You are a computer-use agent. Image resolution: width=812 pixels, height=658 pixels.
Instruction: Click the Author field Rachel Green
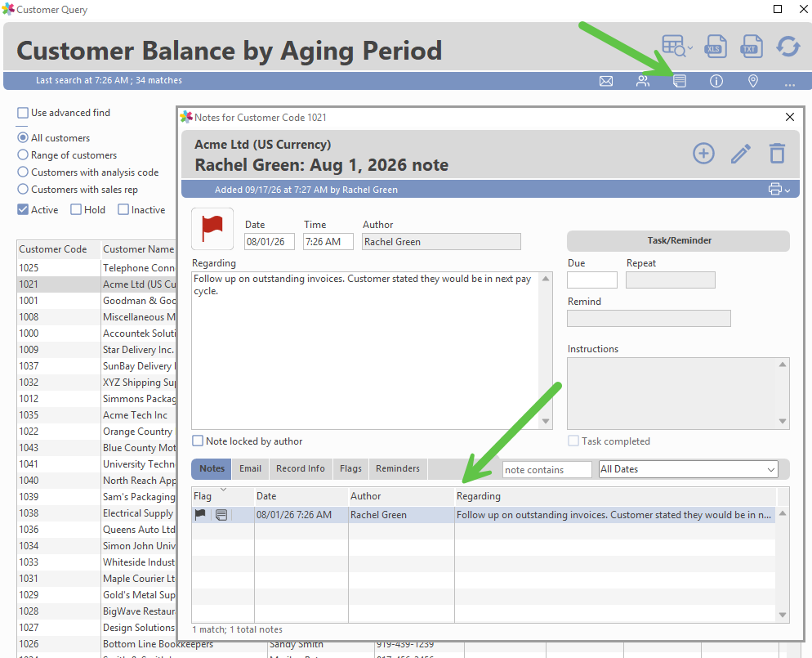441,241
